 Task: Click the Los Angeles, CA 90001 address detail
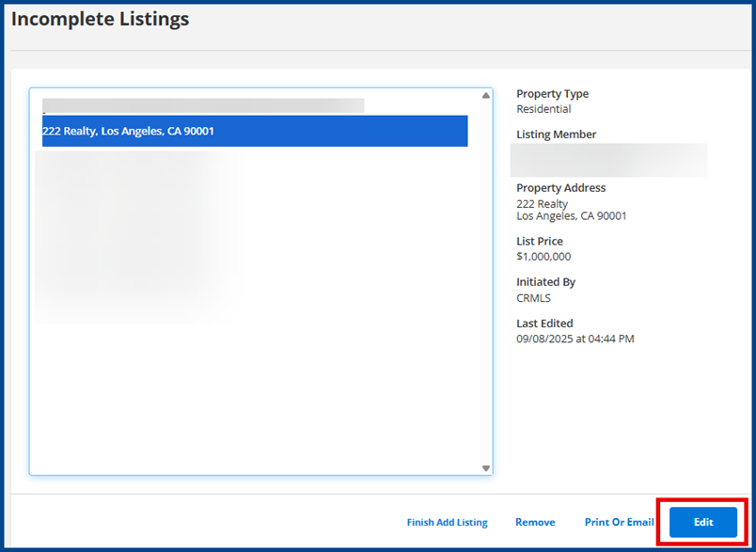pyautogui.click(x=571, y=216)
